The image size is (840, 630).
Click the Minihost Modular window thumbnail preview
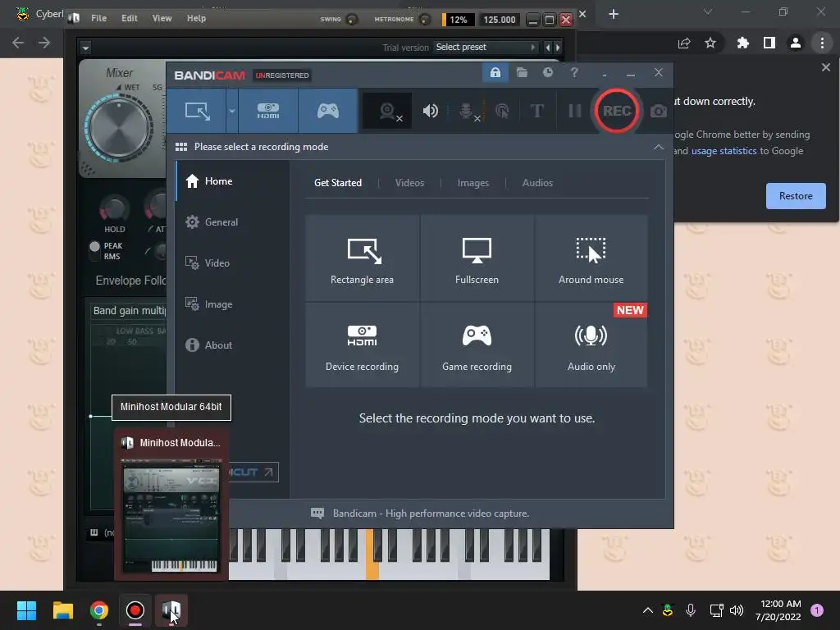pyautogui.click(x=171, y=515)
